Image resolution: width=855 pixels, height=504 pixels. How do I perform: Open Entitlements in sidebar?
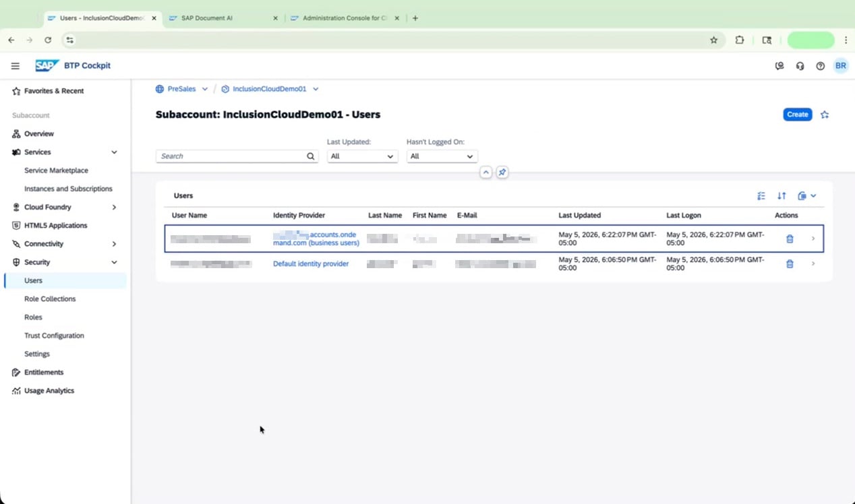pos(44,373)
